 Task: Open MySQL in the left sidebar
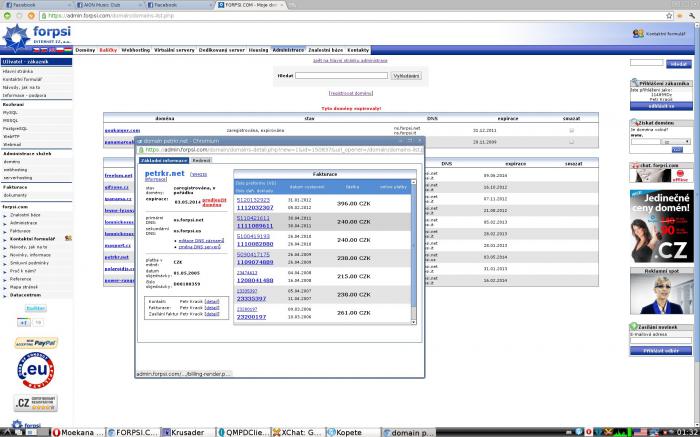click(x=11, y=112)
